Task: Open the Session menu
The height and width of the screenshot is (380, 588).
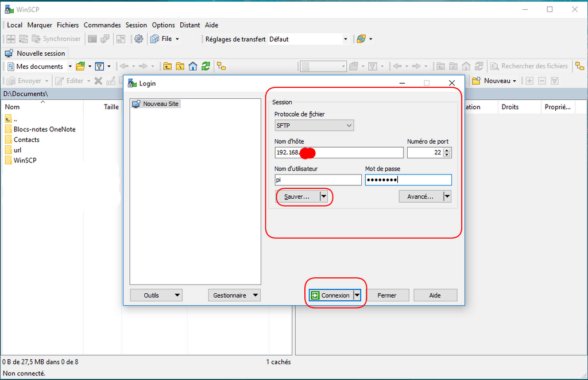Action: click(x=136, y=25)
